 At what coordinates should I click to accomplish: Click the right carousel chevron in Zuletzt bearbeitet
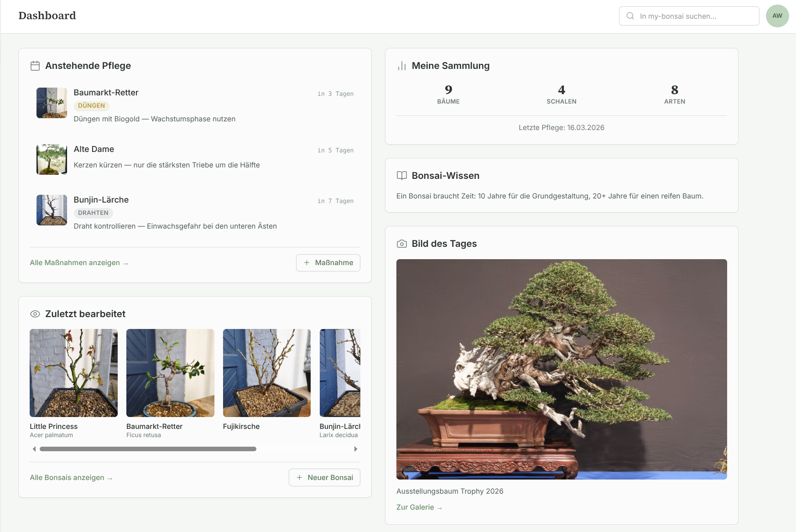(x=356, y=449)
